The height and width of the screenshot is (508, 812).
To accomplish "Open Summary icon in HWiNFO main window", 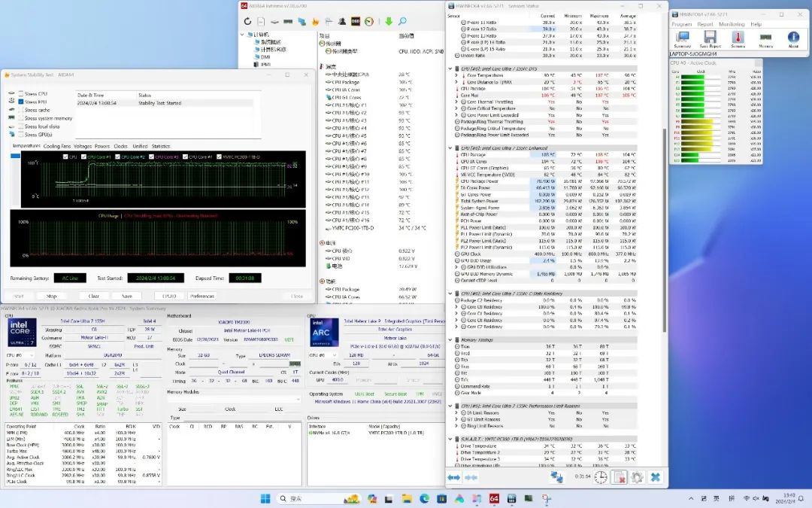I will (683, 39).
